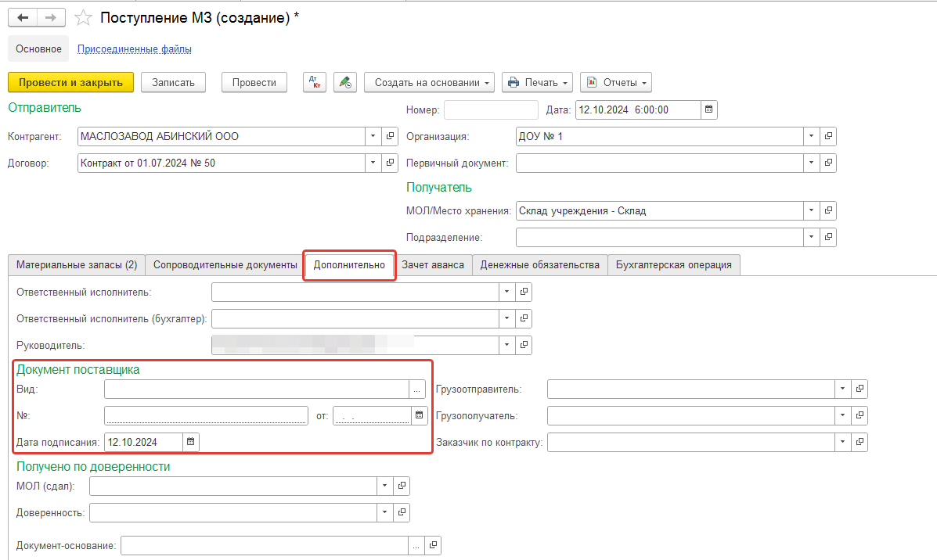Open Контрагент record with open button
Screen dimensions: 937x560
pos(390,136)
